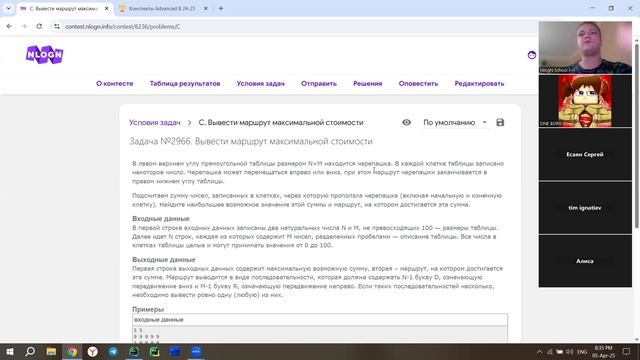Open the Windows Start menu
640x360 pixels.
pyautogui.click(x=9, y=351)
